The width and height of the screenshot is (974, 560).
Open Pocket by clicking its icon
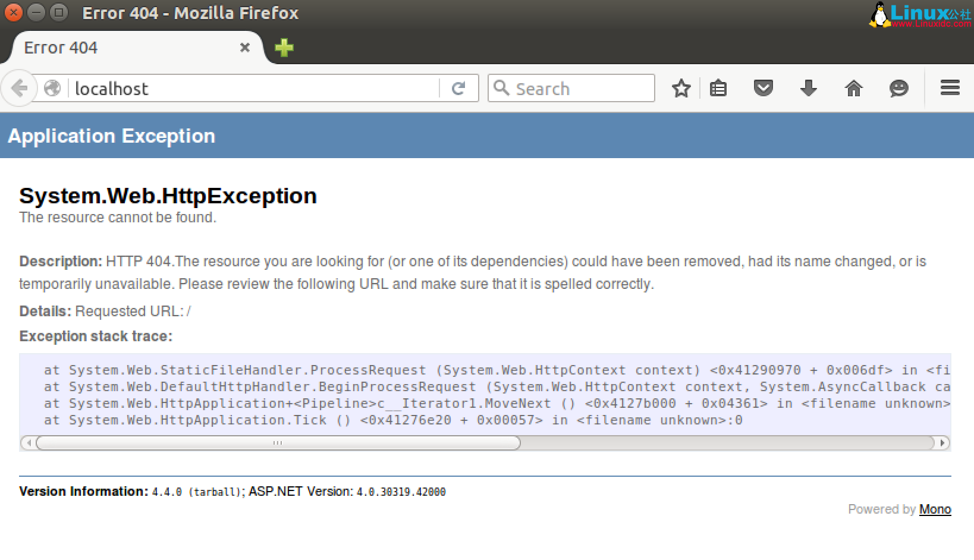tap(763, 88)
